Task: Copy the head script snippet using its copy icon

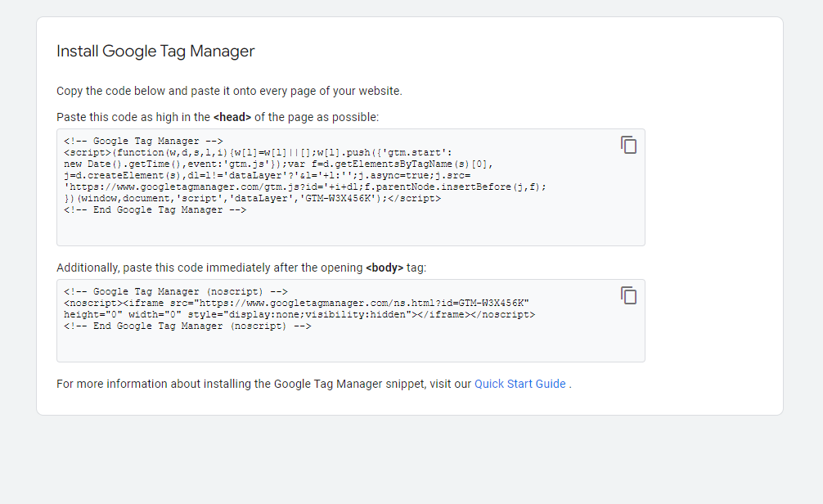Action: 628,145
